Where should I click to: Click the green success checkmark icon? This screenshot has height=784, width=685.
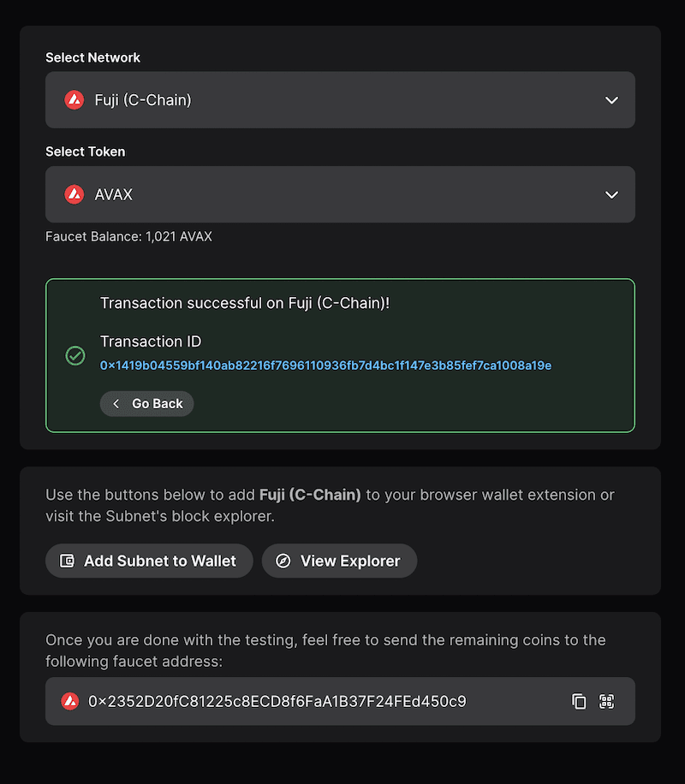pyautogui.click(x=74, y=356)
